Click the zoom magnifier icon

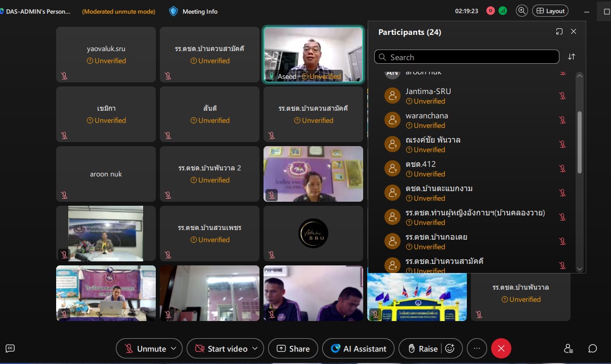[x=521, y=11]
